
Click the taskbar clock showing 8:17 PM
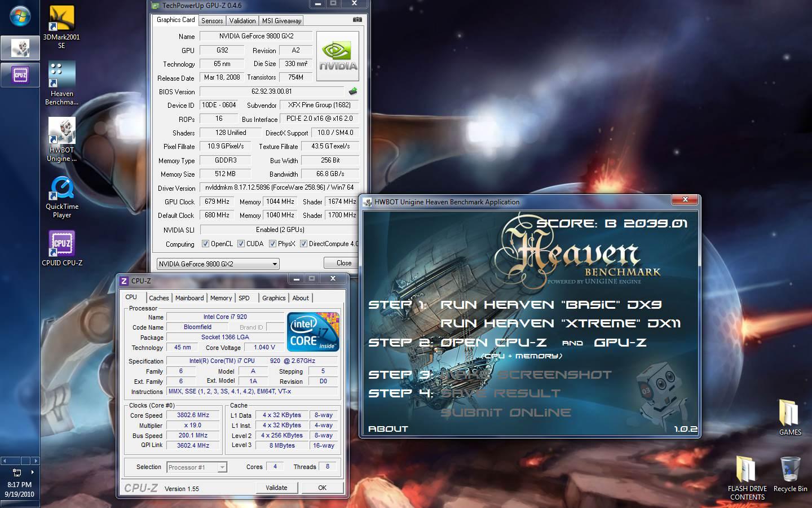click(20, 485)
